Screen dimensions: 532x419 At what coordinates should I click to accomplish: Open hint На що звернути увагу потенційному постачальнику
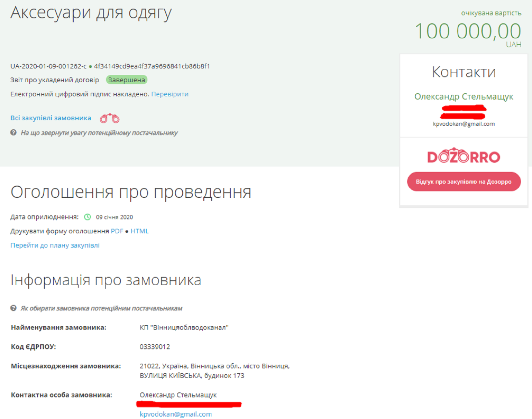(99, 133)
